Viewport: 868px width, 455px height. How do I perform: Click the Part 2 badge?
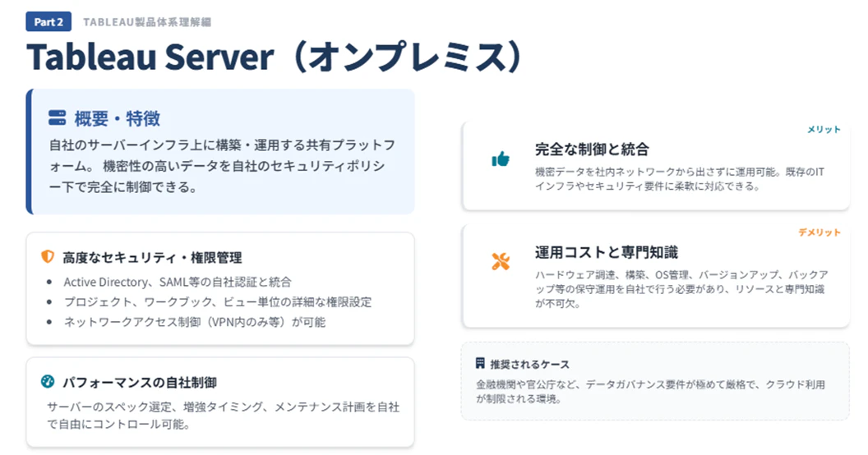coord(48,22)
